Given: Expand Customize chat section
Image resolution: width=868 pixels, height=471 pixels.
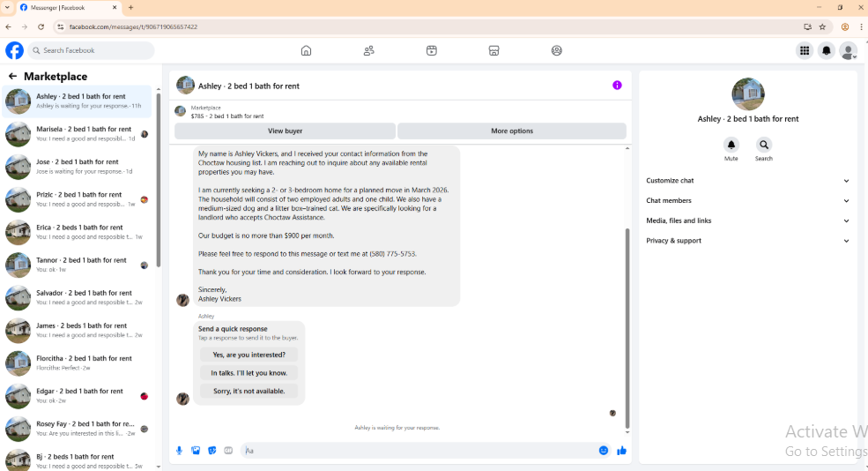Looking at the screenshot, I should (x=747, y=181).
